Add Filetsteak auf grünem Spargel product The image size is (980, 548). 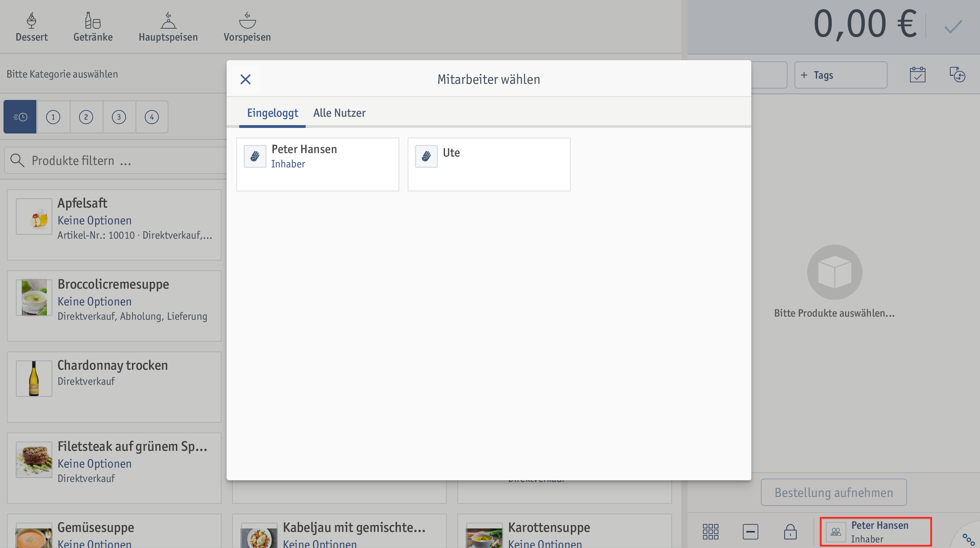point(114,468)
